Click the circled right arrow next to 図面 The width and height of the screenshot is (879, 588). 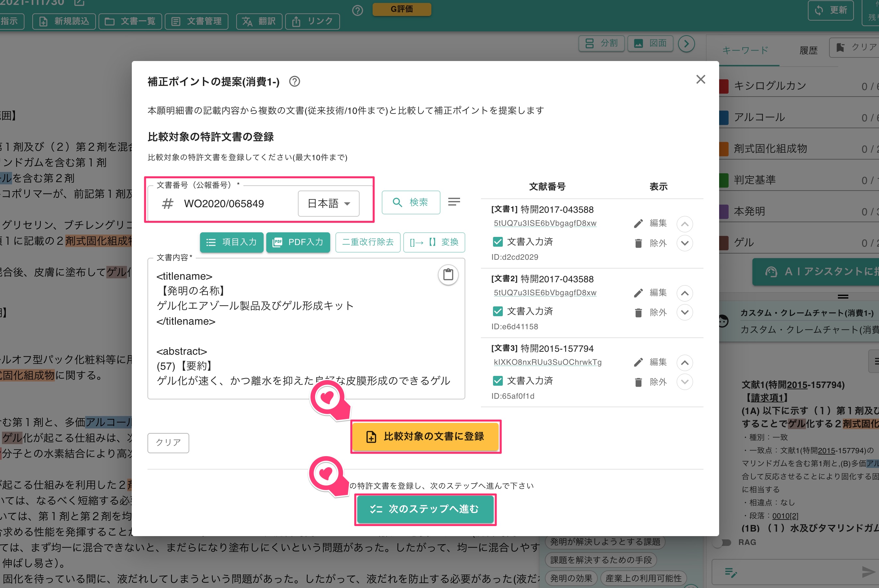coord(686,44)
